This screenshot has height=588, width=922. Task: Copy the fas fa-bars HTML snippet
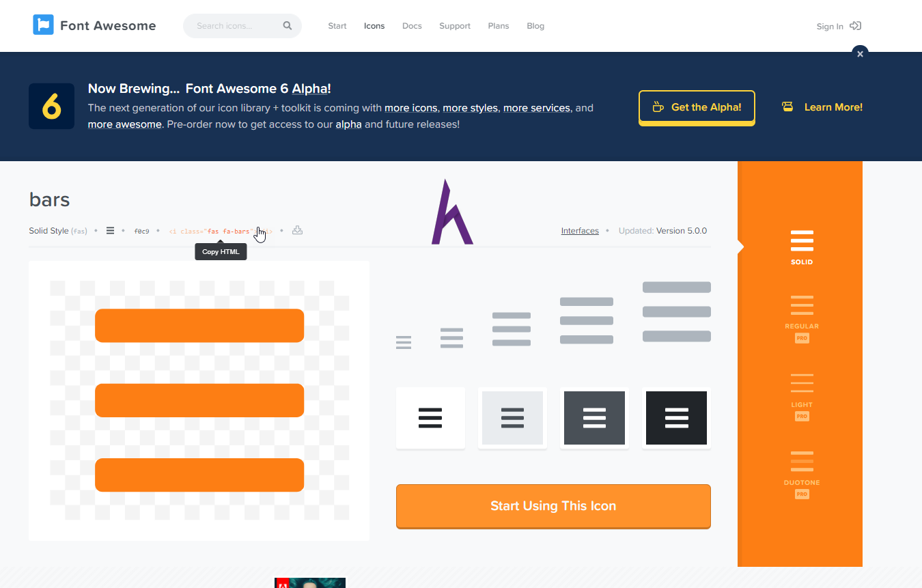pyautogui.click(x=221, y=232)
